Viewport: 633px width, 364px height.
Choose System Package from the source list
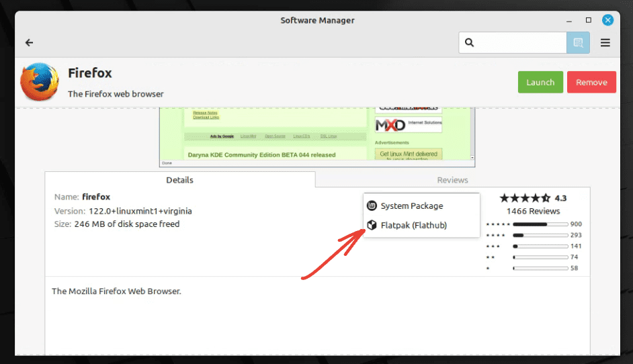pos(421,206)
